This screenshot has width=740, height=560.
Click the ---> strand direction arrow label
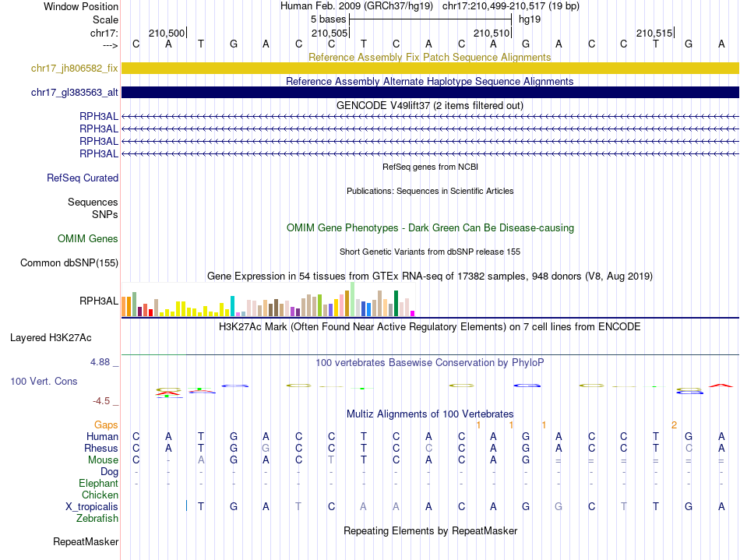click(111, 45)
